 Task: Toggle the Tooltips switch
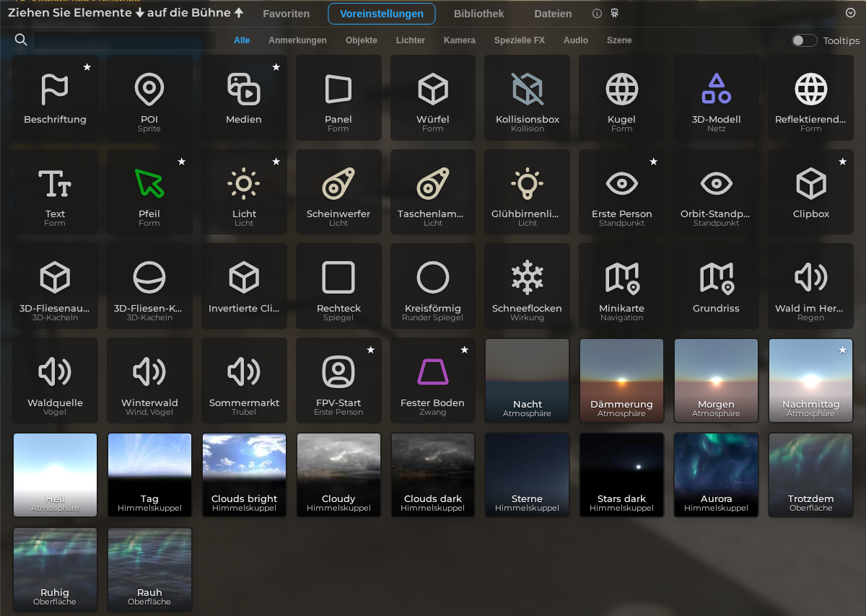[x=804, y=40]
